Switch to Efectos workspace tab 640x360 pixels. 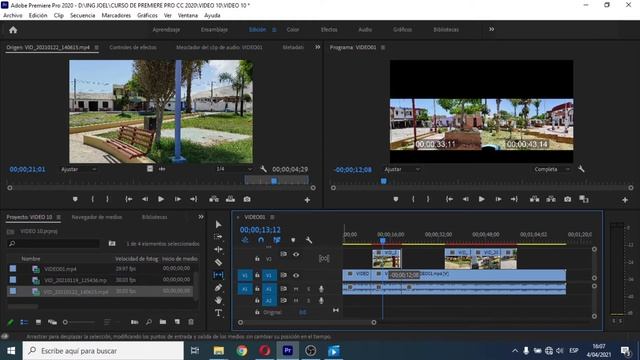(x=329, y=29)
